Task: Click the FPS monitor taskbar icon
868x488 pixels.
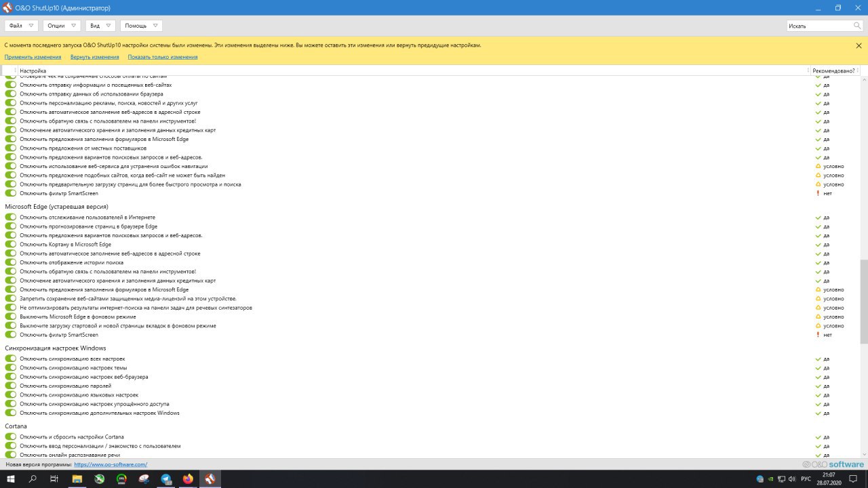Action: (x=122, y=479)
